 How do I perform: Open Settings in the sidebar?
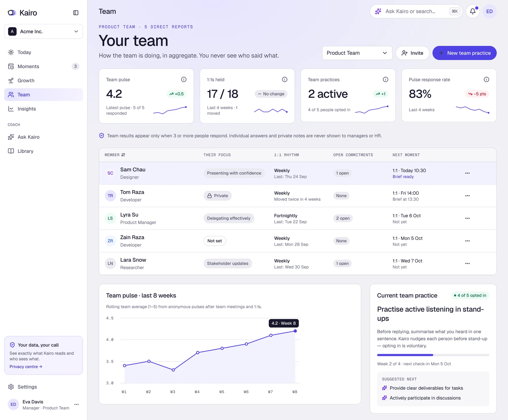43,387
